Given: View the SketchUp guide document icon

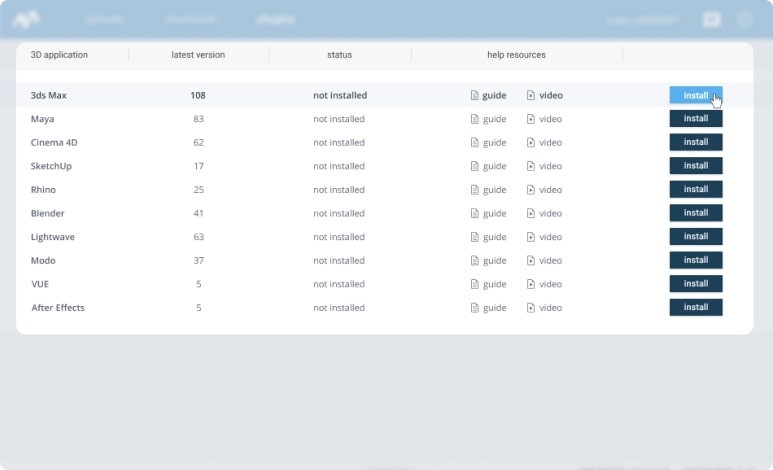Looking at the screenshot, I should [x=474, y=166].
